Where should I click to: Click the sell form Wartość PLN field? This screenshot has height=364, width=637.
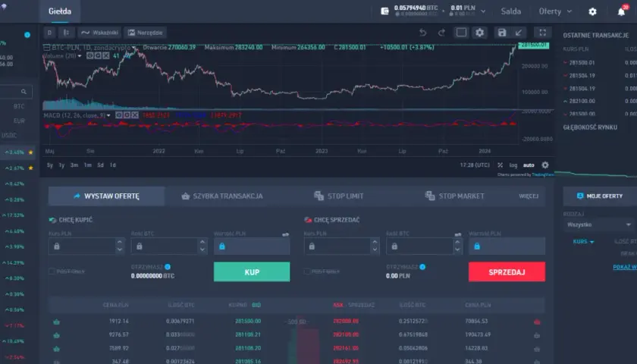click(x=507, y=246)
